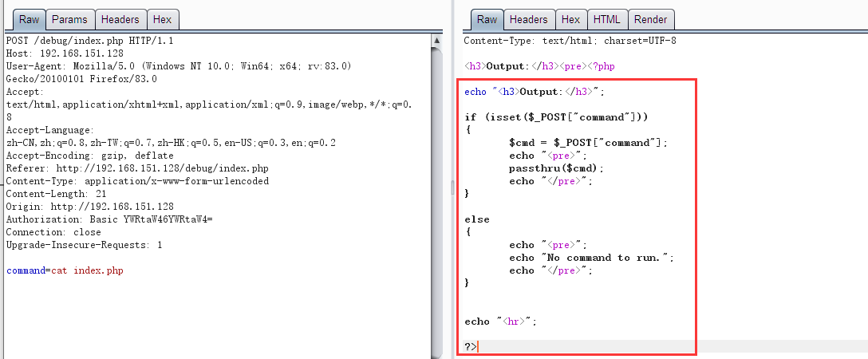
Task: Open the response Render tab
Action: click(x=651, y=19)
